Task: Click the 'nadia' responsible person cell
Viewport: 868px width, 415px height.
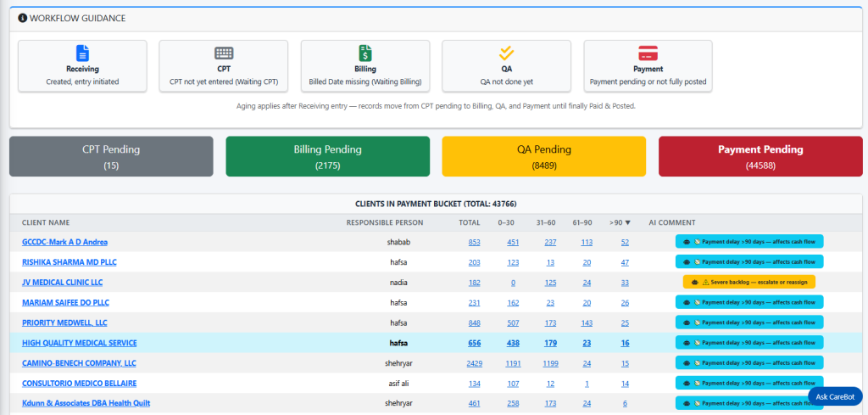Action: pos(398,283)
